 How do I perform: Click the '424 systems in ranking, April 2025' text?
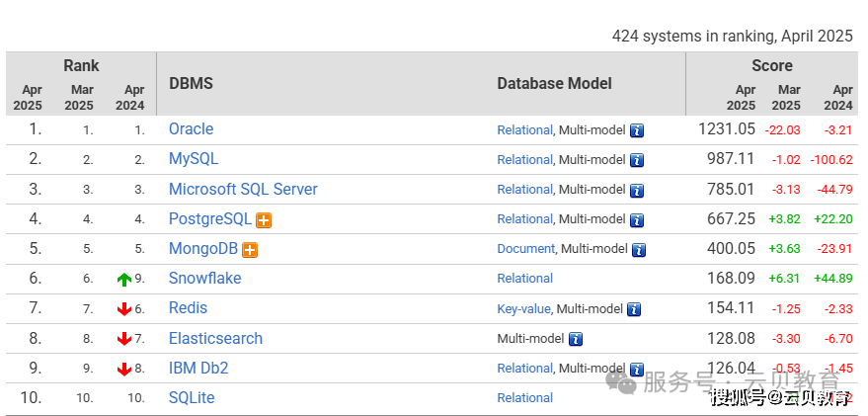tap(733, 37)
